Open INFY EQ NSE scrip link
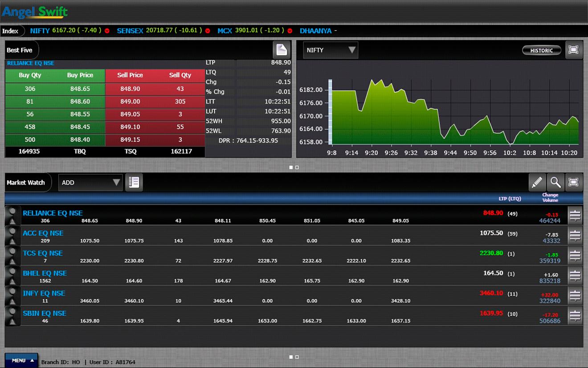 pos(44,294)
